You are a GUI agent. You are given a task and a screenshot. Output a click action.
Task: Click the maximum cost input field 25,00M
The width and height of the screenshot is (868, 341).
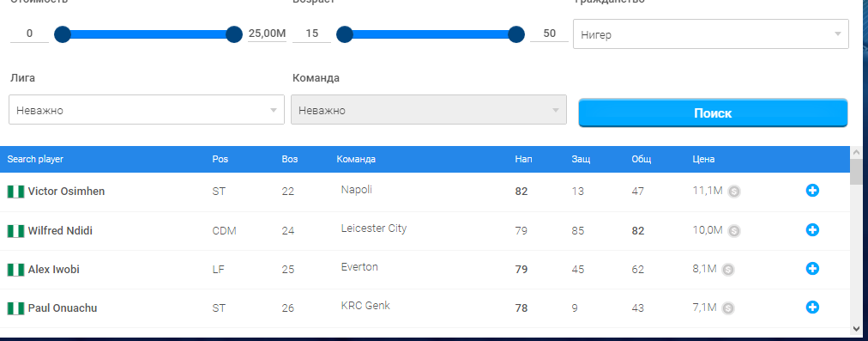tap(267, 33)
